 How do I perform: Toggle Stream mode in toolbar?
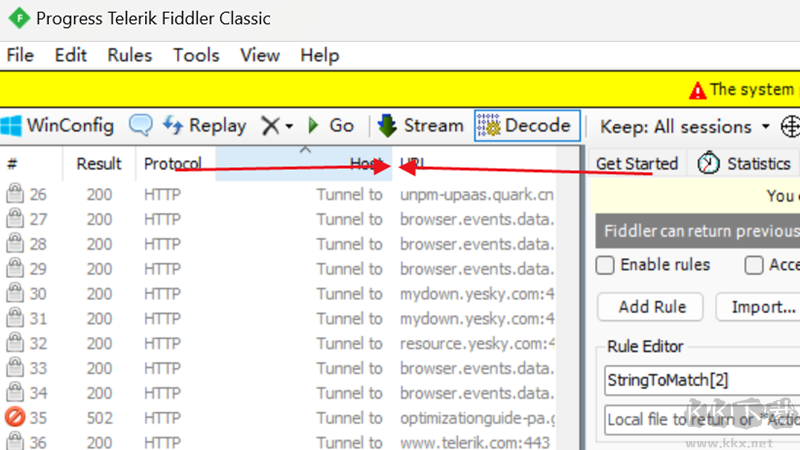pyautogui.click(x=420, y=126)
